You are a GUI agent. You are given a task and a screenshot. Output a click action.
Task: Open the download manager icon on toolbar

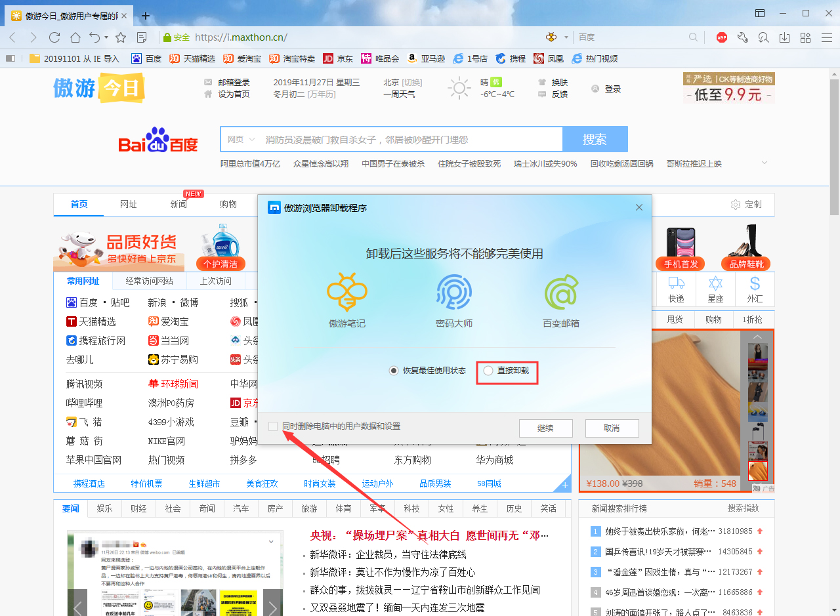click(784, 37)
